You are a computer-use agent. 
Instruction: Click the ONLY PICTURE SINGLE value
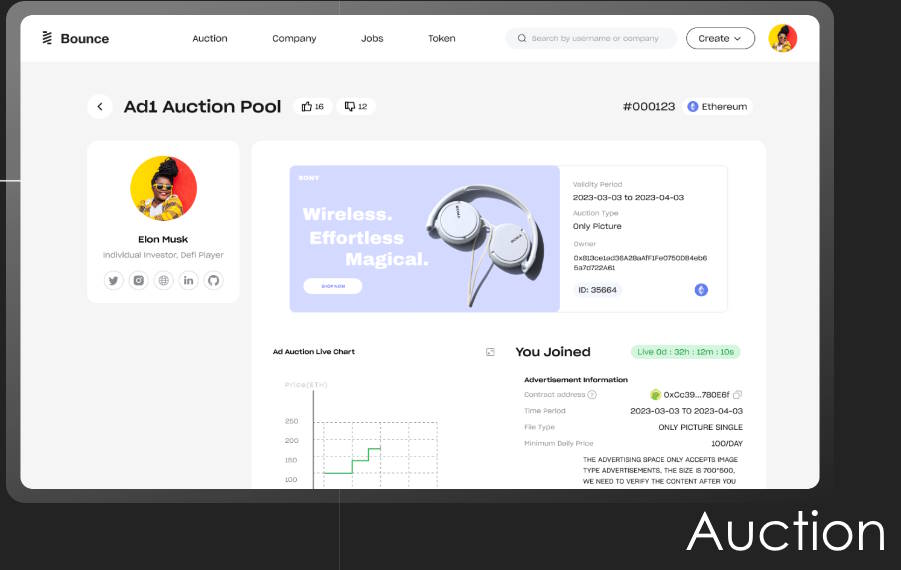[700, 427]
